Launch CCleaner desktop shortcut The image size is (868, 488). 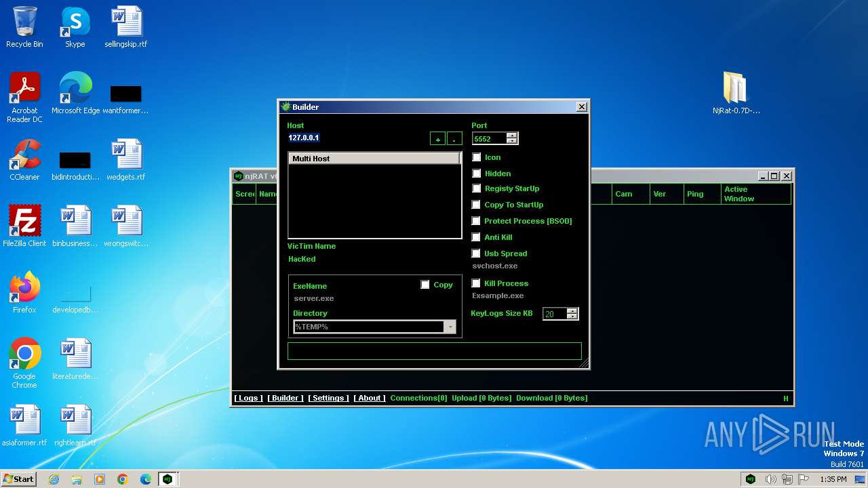point(24,160)
